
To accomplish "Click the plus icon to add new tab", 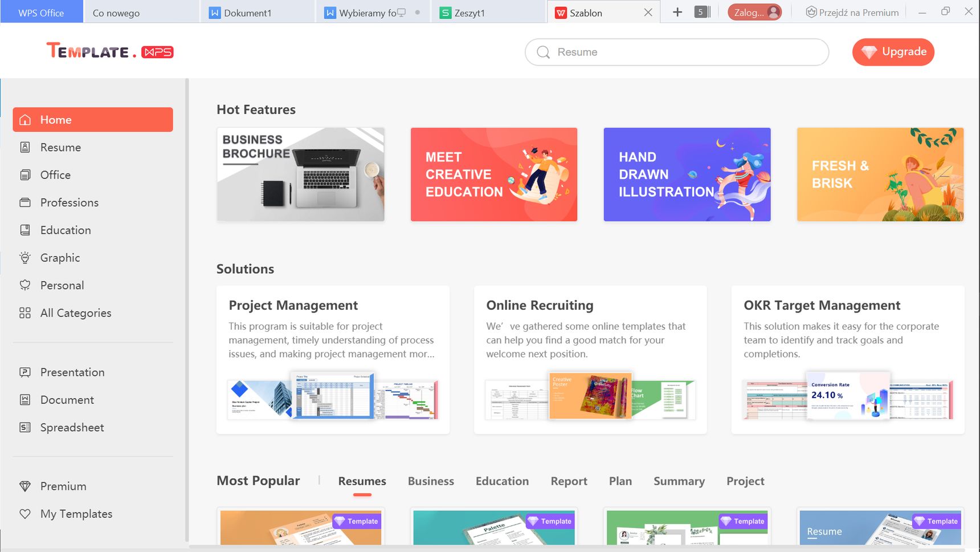I will 677,12.
